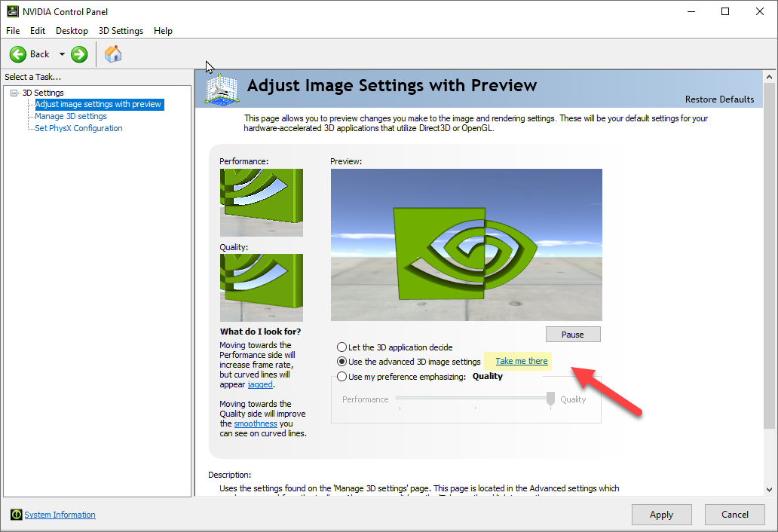Select Use the advanced 3D image settings
This screenshot has height=532, width=778.
click(342, 362)
